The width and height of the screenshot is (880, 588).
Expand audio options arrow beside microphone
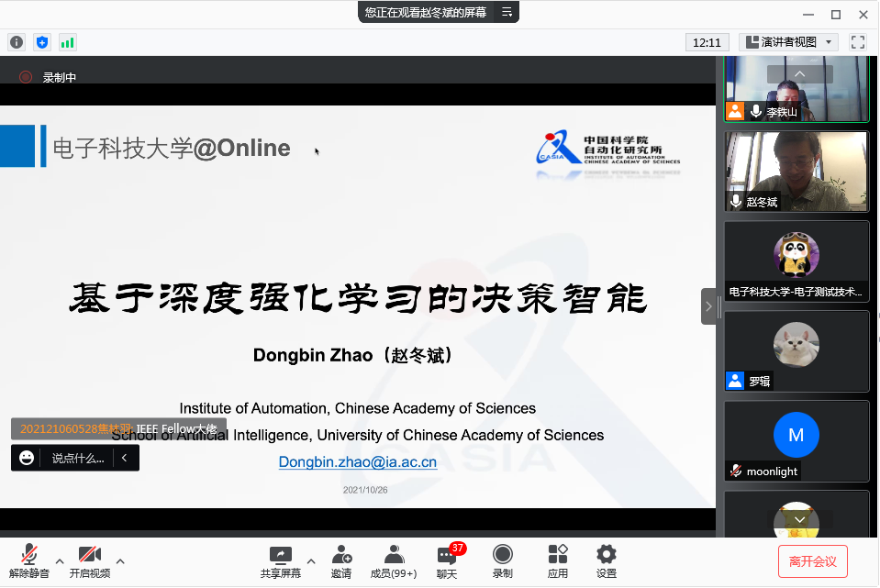tap(60, 560)
